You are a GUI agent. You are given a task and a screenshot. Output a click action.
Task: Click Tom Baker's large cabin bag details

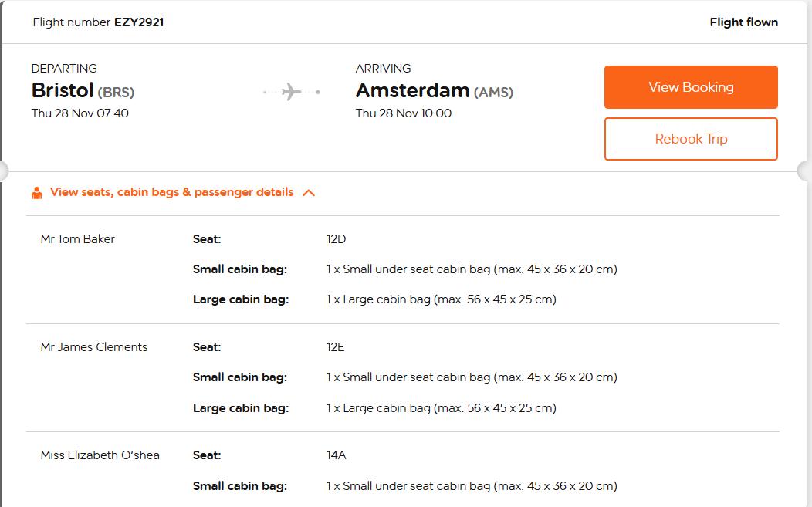click(x=441, y=299)
